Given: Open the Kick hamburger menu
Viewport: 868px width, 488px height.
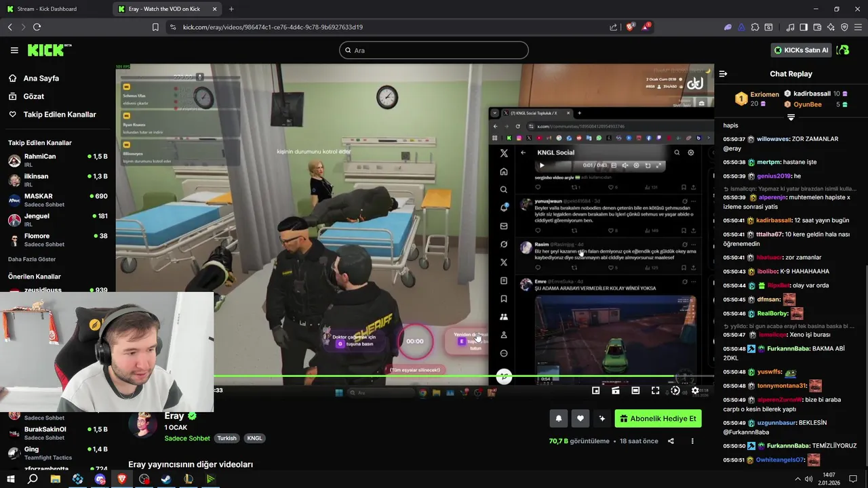Looking at the screenshot, I should (14, 50).
